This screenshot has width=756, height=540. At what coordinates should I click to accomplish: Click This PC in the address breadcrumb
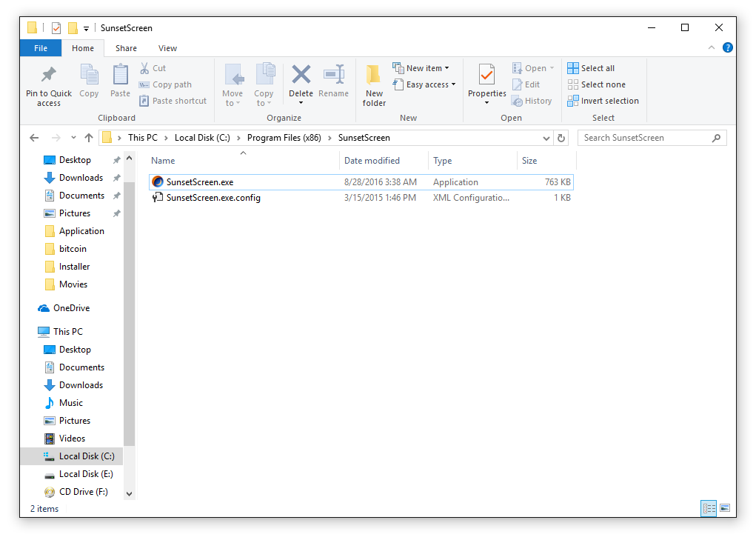coord(143,138)
